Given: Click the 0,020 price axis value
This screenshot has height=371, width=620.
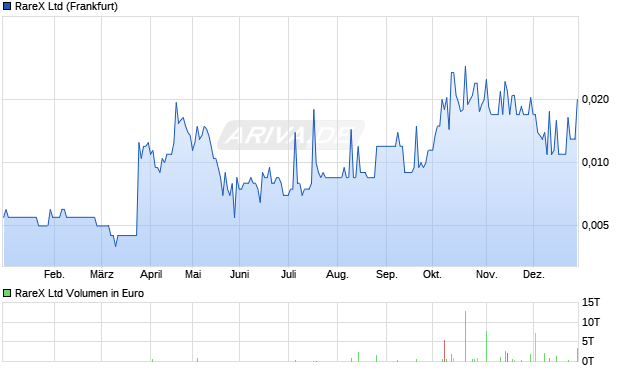Looking at the screenshot, I should [595, 100].
